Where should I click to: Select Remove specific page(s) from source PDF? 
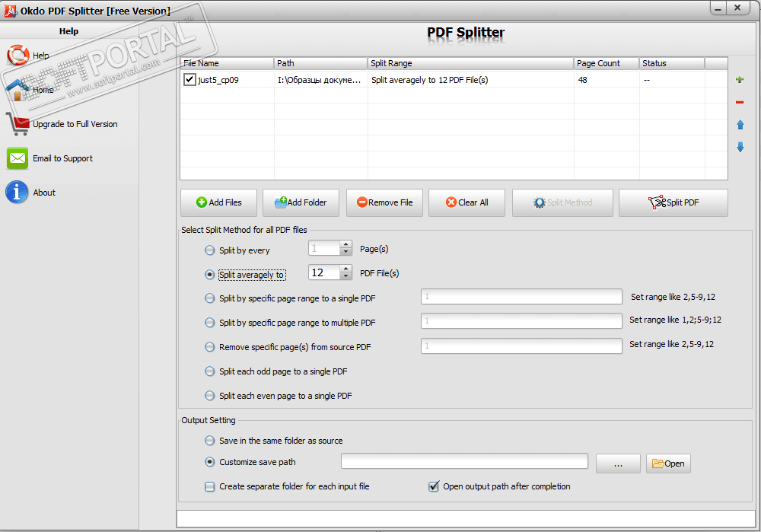(210, 347)
